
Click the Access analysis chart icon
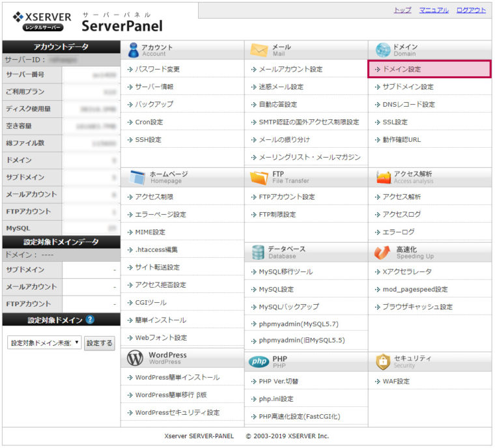coord(383,177)
